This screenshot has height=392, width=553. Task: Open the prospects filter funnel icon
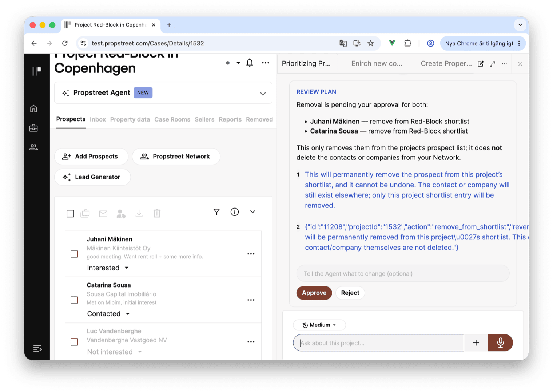216,212
